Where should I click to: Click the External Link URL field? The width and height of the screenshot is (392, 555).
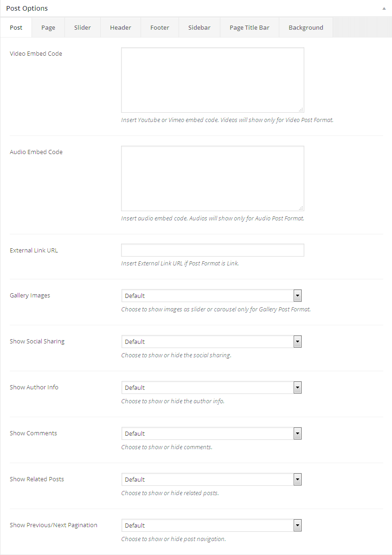tap(212, 250)
